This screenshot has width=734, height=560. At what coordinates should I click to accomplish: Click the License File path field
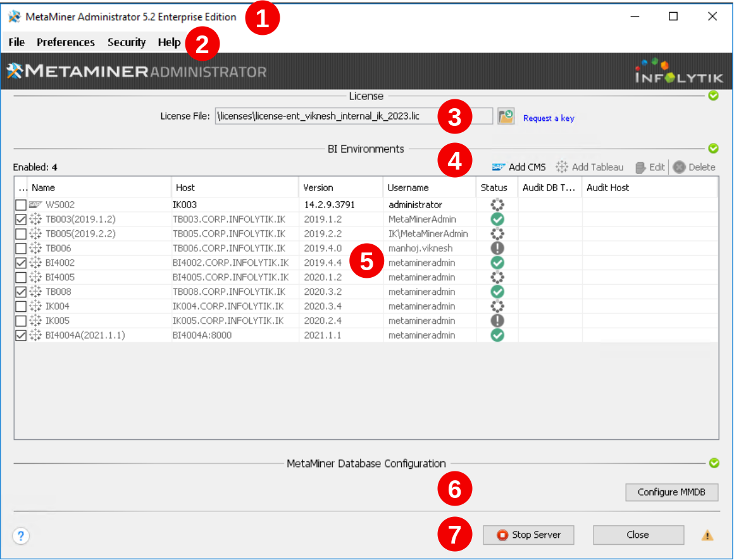(x=354, y=116)
